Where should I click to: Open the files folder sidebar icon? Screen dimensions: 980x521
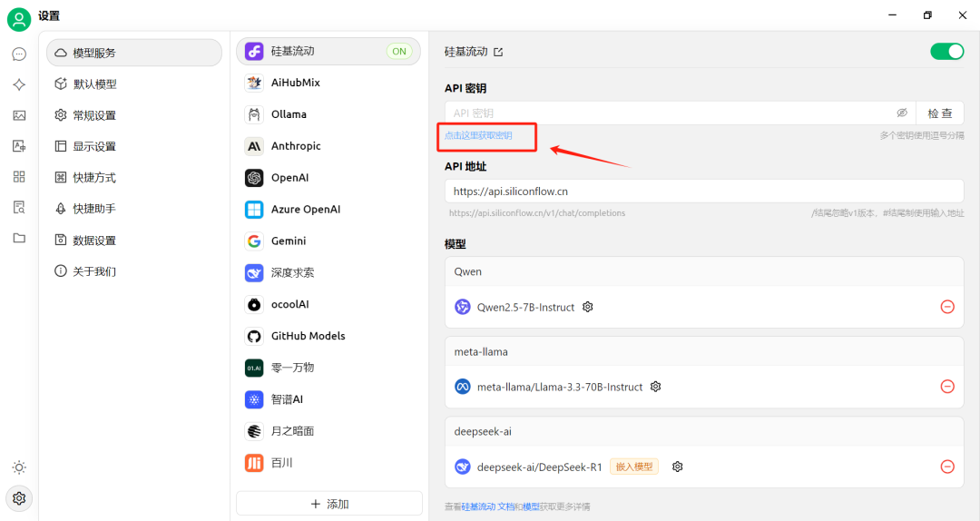[x=19, y=238]
